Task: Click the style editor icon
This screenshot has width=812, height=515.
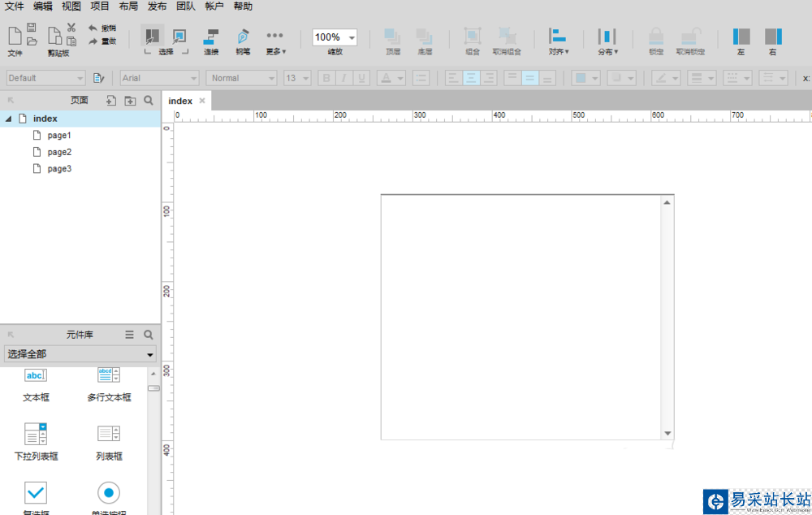Action: [98, 78]
